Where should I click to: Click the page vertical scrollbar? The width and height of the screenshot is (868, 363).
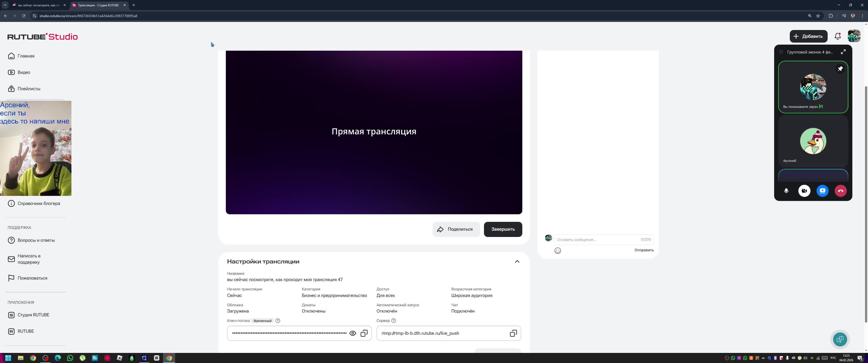tap(866, 202)
